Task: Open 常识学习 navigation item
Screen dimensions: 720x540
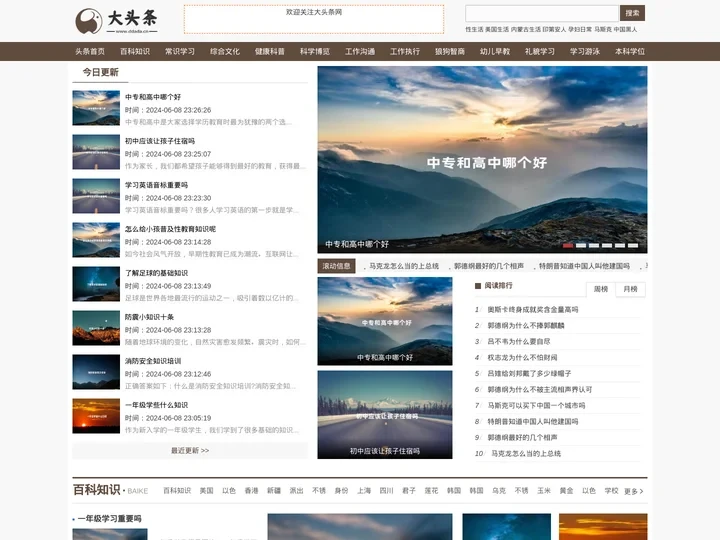Action: coord(180,51)
